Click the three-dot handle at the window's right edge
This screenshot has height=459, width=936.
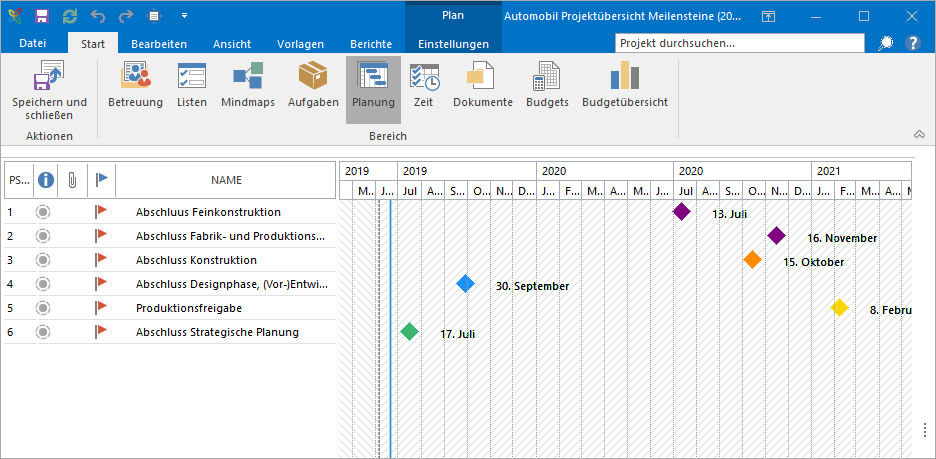point(926,430)
